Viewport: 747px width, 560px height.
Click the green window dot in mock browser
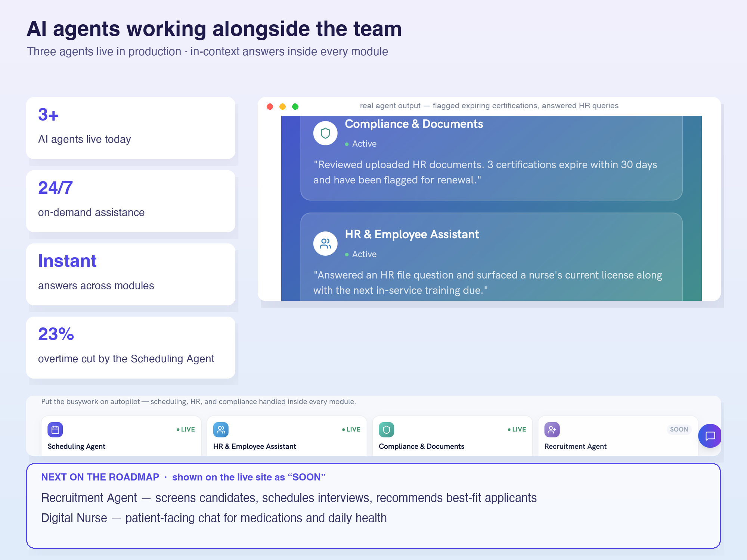(295, 106)
